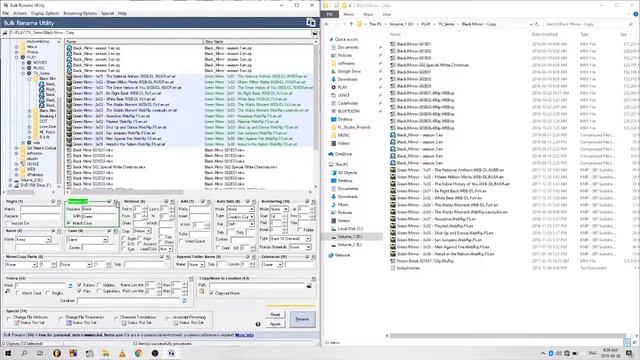The image size is (640, 360).
Task: Toggle Copy not Move checkbox
Action: pyautogui.click(x=211, y=293)
